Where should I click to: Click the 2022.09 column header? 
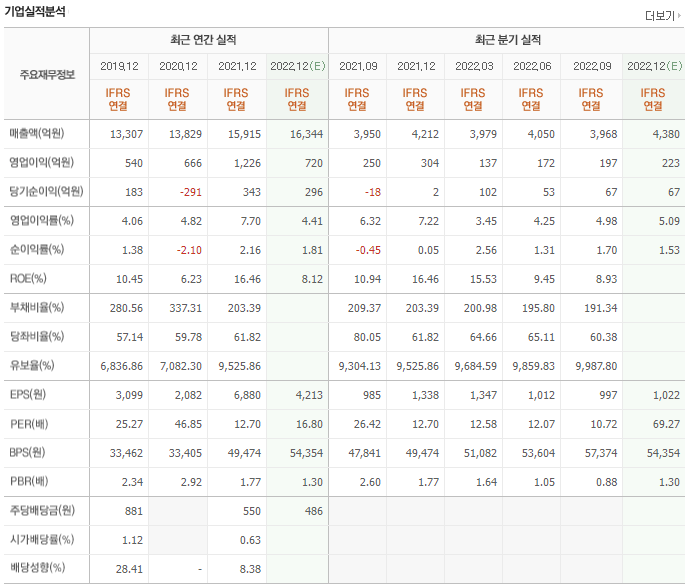(x=592, y=67)
